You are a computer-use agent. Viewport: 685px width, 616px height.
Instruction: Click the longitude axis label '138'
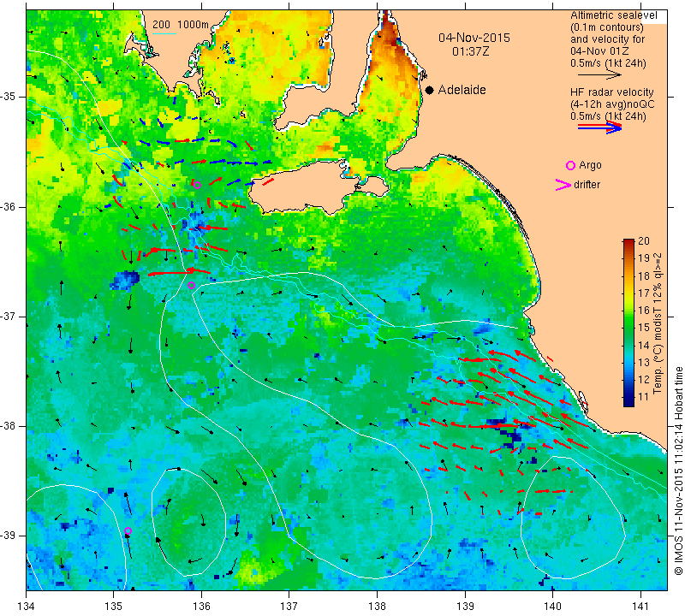(377, 607)
